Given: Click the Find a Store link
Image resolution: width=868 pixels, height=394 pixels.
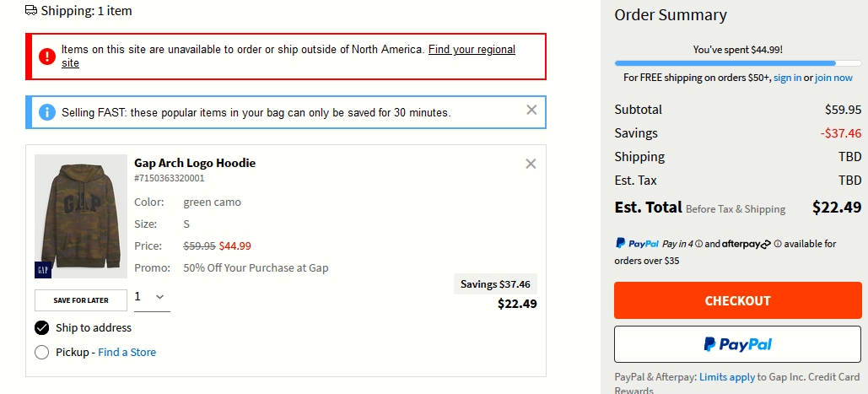Looking at the screenshot, I should pos(127,353).
